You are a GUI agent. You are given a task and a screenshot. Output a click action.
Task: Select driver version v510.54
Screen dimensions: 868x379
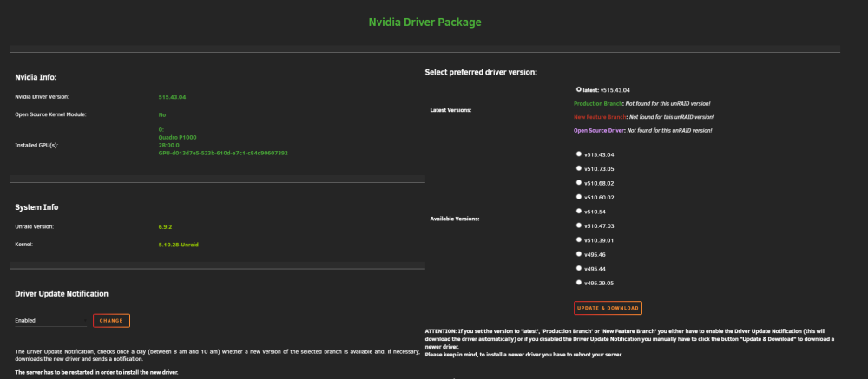point(578,212)
